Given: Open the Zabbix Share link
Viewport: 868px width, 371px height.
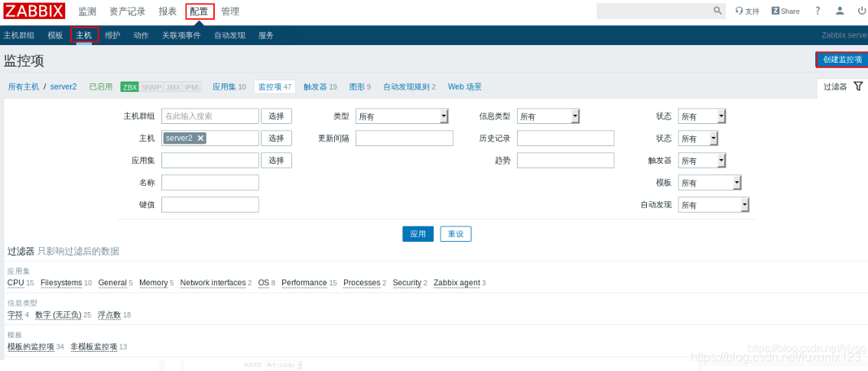Looking at the screenshot, I should [x=785, y=11].
